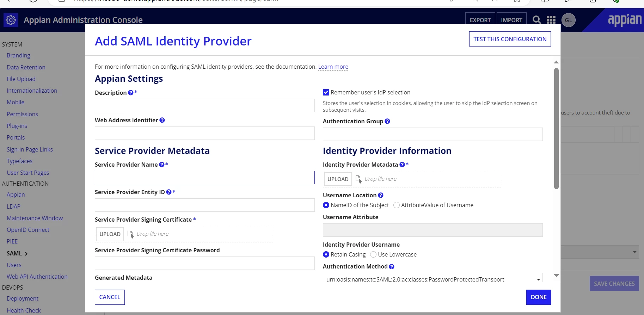Select Use Lowercase option

[x=373, y=254]
